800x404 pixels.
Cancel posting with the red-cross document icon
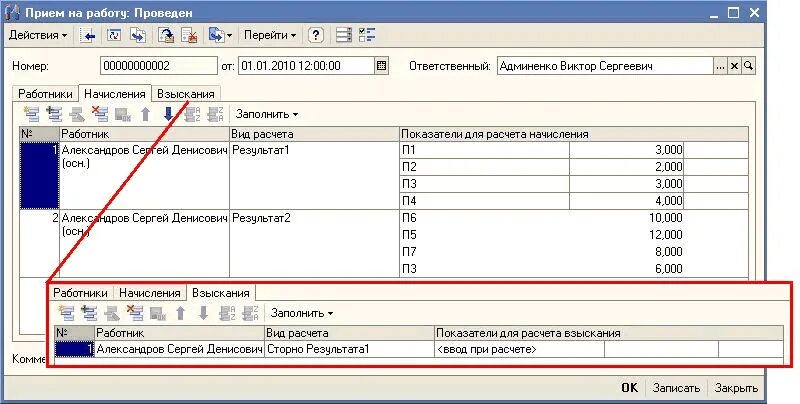pos(190,35)
